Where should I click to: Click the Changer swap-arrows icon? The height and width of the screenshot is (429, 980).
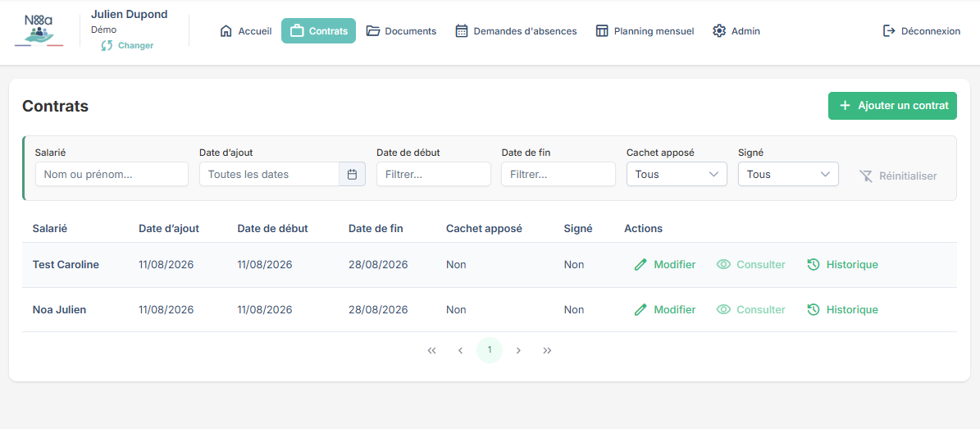coord(107,46)
